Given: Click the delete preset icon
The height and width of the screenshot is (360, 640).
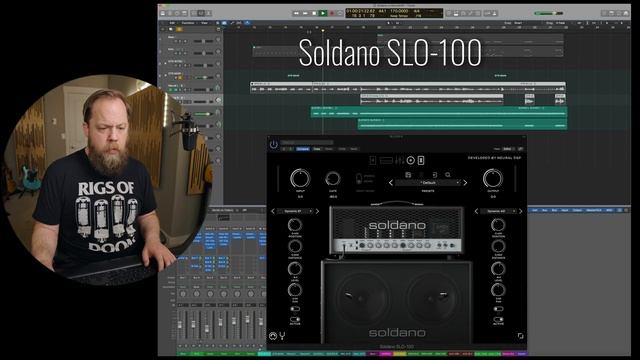Looking at the screenshot, I should (421, 175).
